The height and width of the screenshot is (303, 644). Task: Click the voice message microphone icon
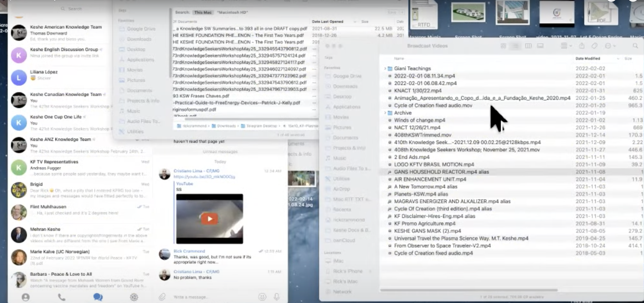[x=277, y=297]
